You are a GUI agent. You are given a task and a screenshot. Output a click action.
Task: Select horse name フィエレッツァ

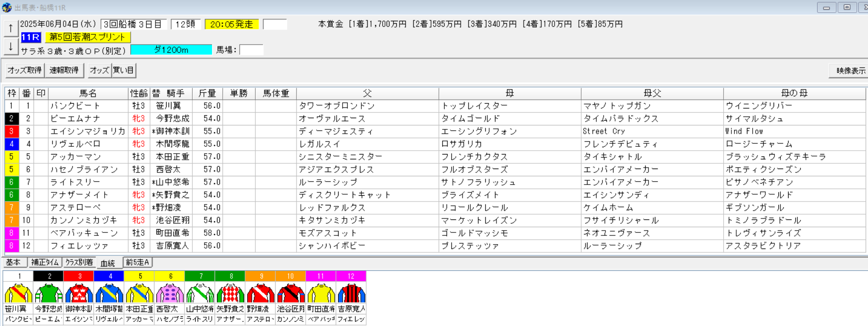pyautogui.click(x=80, y=246)
